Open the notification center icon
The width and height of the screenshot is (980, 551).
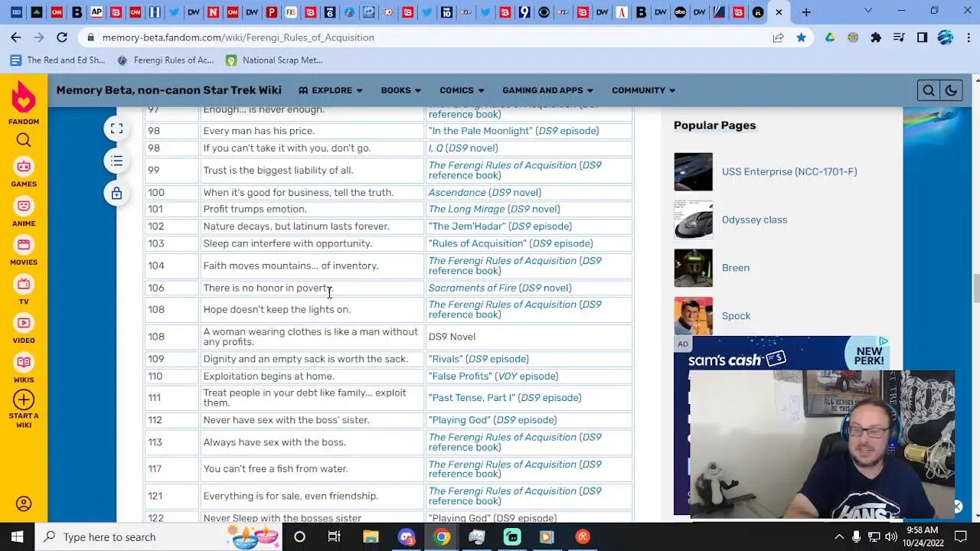click(961, 536)
